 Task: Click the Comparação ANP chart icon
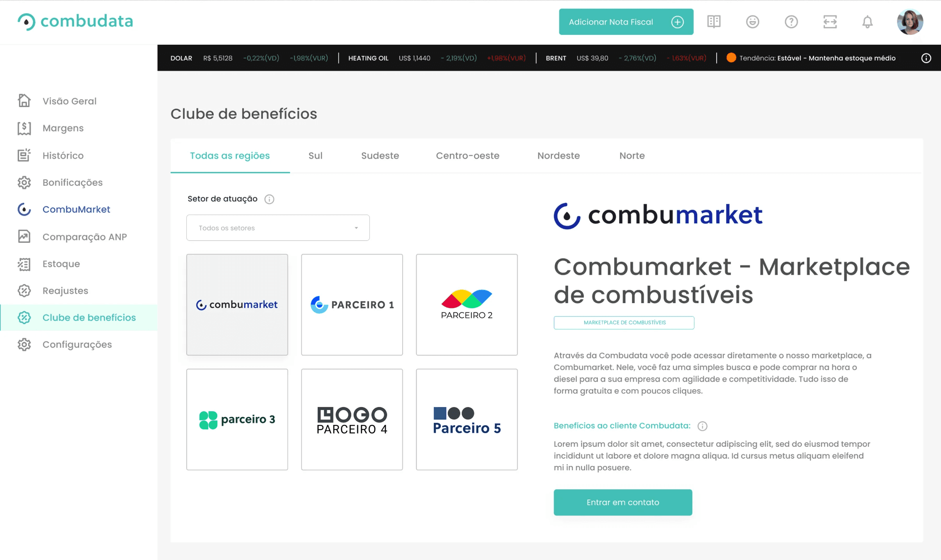click(24, 237)
